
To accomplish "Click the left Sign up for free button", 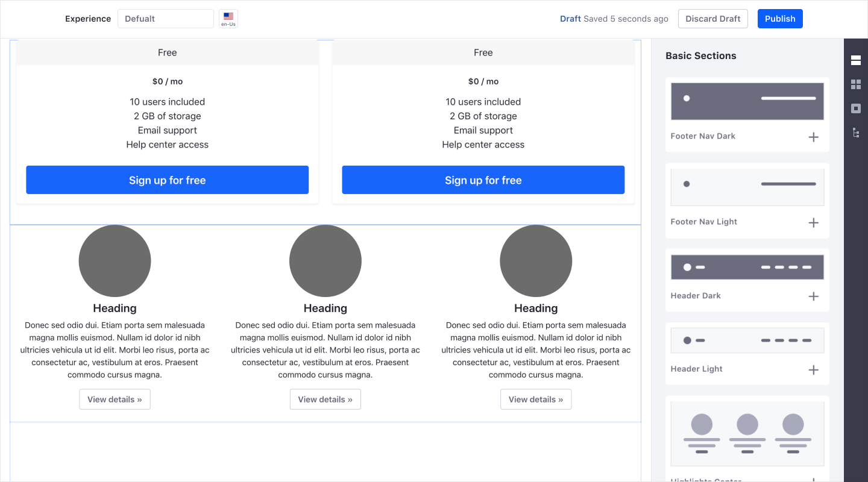I will point(167,180).
